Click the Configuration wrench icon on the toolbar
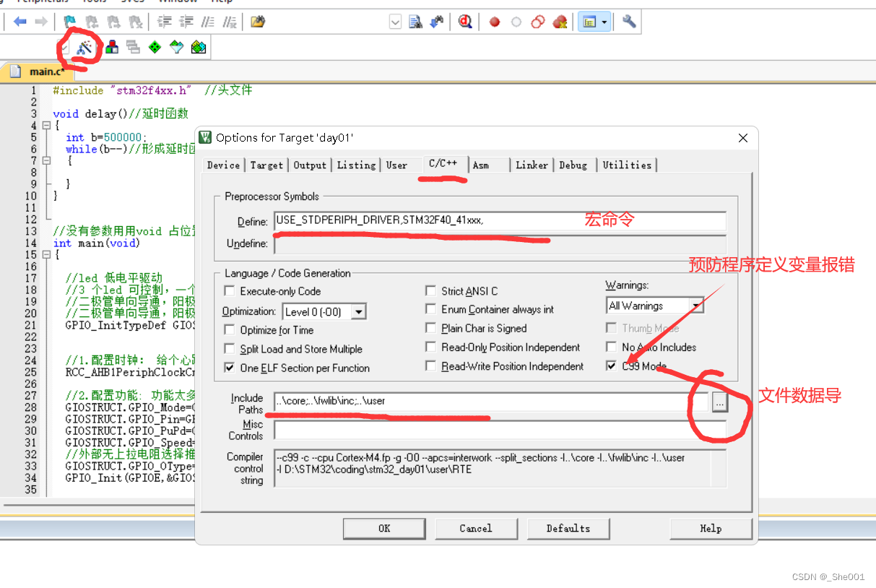 pos(628,22)
